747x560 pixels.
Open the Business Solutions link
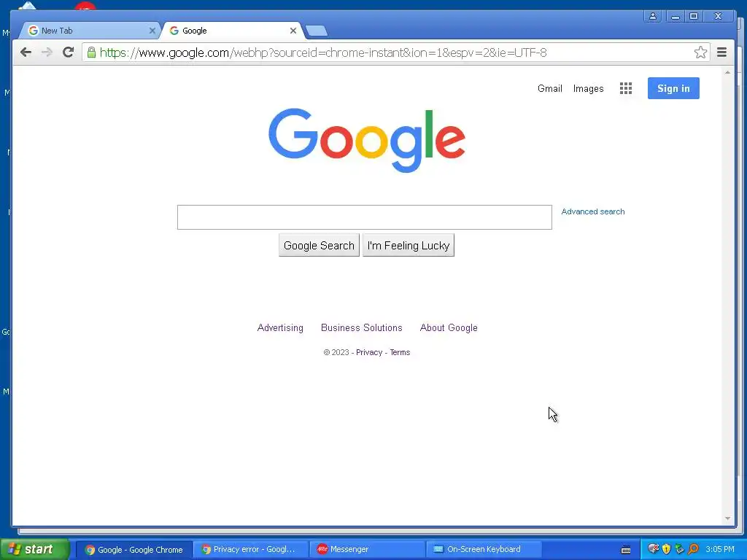(x=362, y=327)
